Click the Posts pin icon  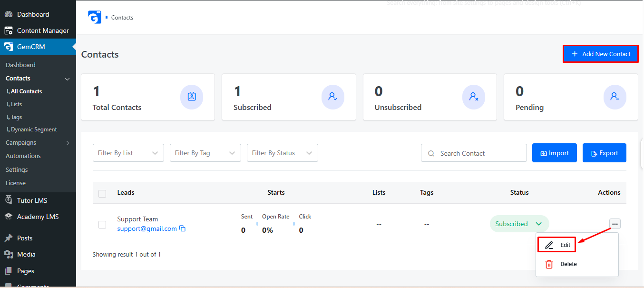tap(9, 238)
